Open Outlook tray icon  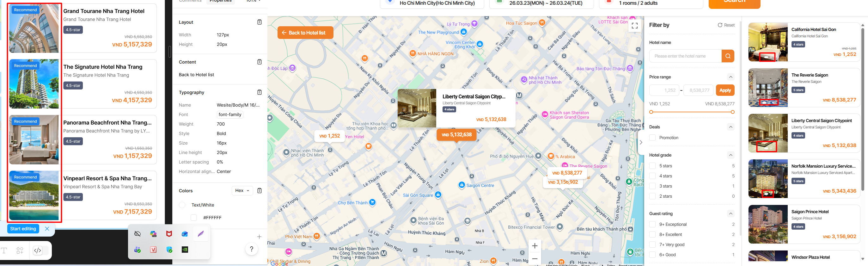click(x=185, y=234)
